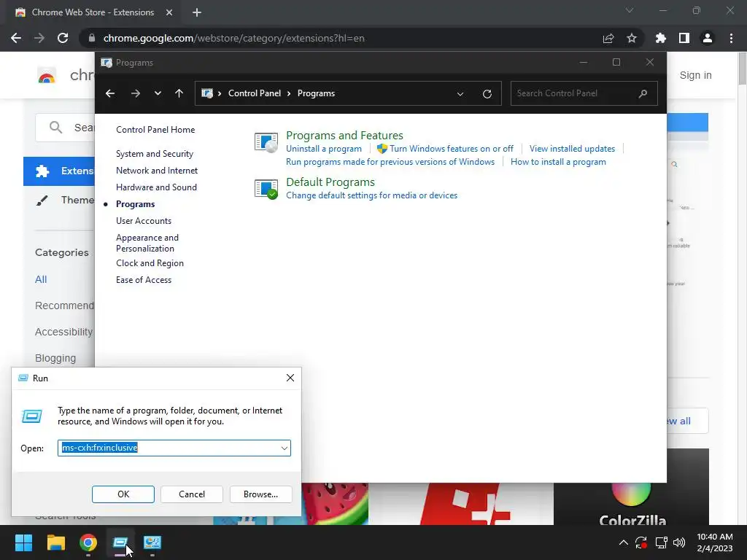Image resolution: width=747 pixels, height=560 pixels.
Task: Open the Chrome profile avatar menu
Action: coord(708,38)
